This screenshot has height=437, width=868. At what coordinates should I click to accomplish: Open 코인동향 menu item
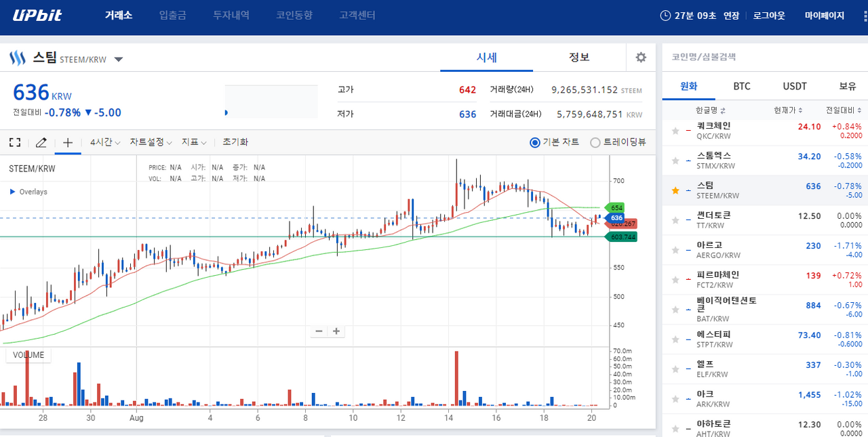pos(294,15)
